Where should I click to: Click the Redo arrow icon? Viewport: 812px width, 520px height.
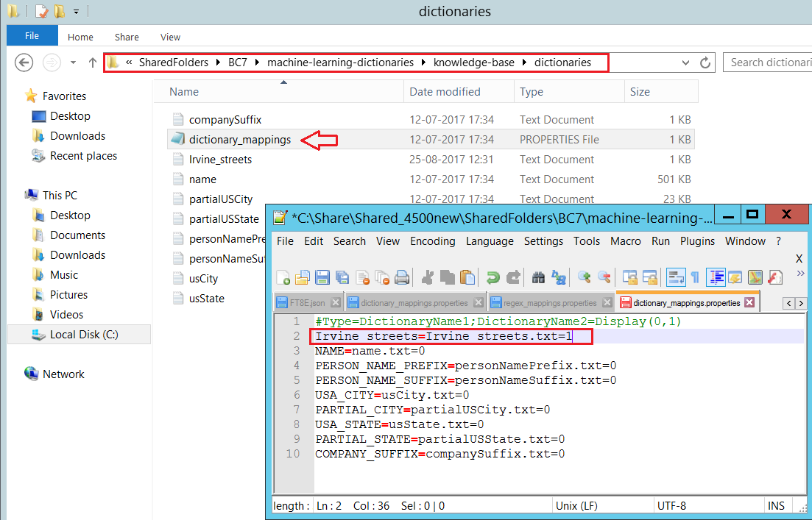coord(512,278)
